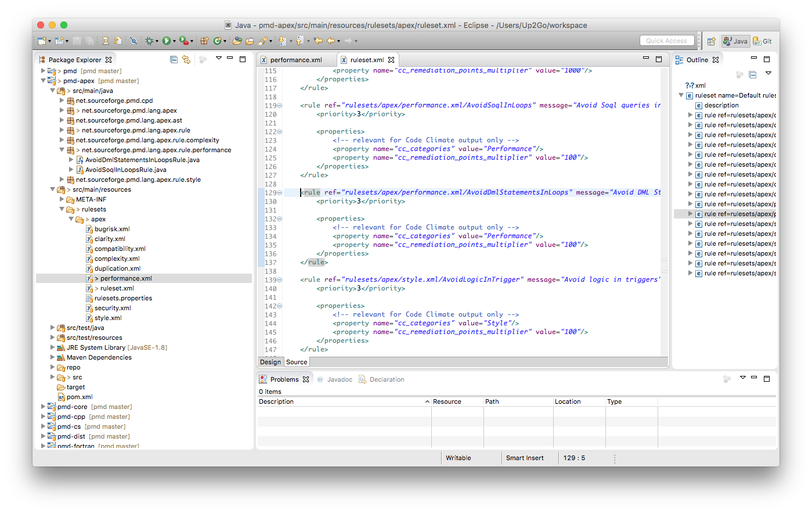Maximize the editor area

659,59
